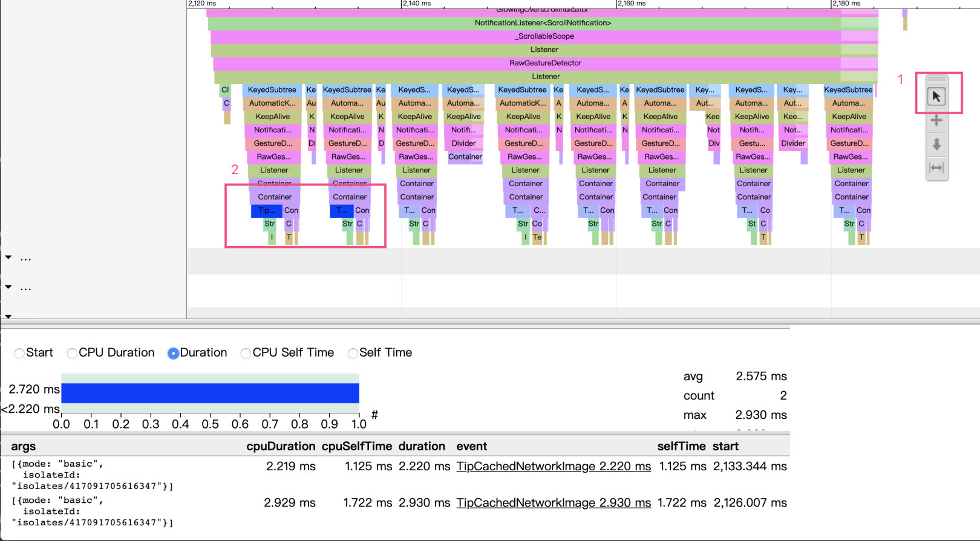Select the Start radio button
This screenshot has height=541, width=980.
(19, 353)
